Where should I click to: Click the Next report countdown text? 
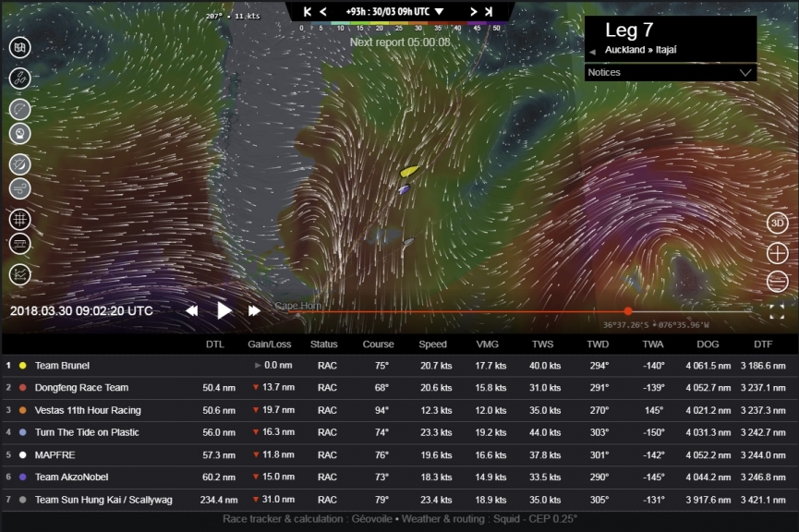pyautogui.click(x=400, y=42)
